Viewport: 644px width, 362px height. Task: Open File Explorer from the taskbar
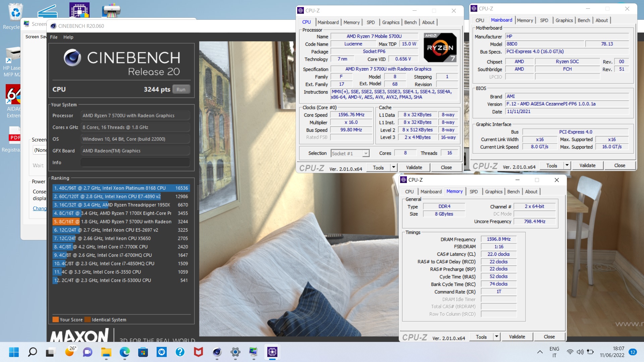pos(106,352)
